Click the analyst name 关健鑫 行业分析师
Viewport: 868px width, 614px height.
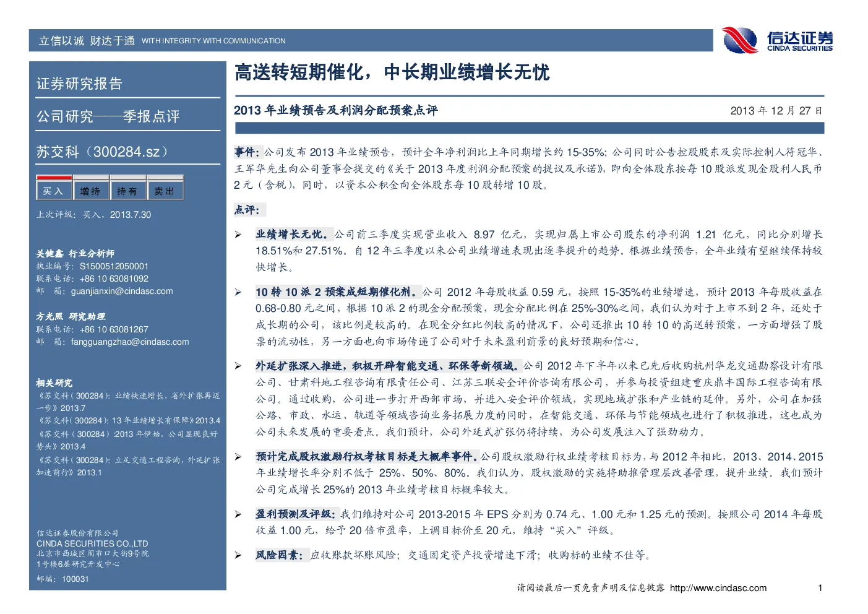pyautogui.click(x=75, y=253)
